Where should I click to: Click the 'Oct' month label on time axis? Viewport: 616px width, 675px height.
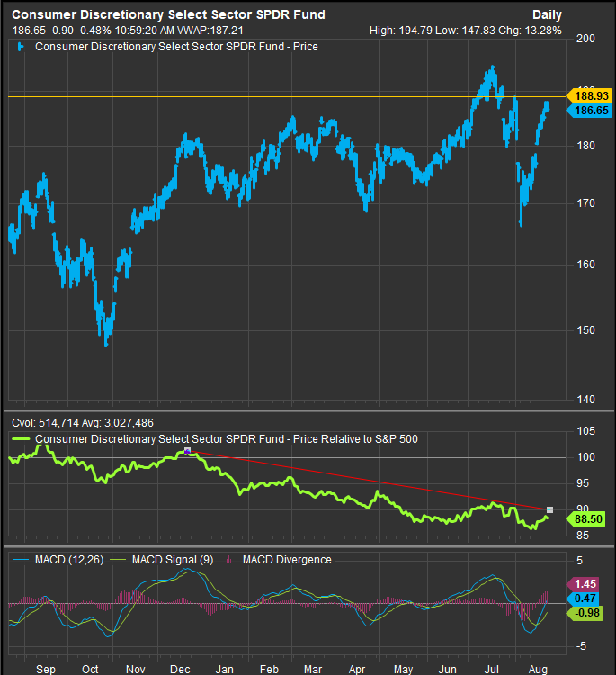(90, 669)
